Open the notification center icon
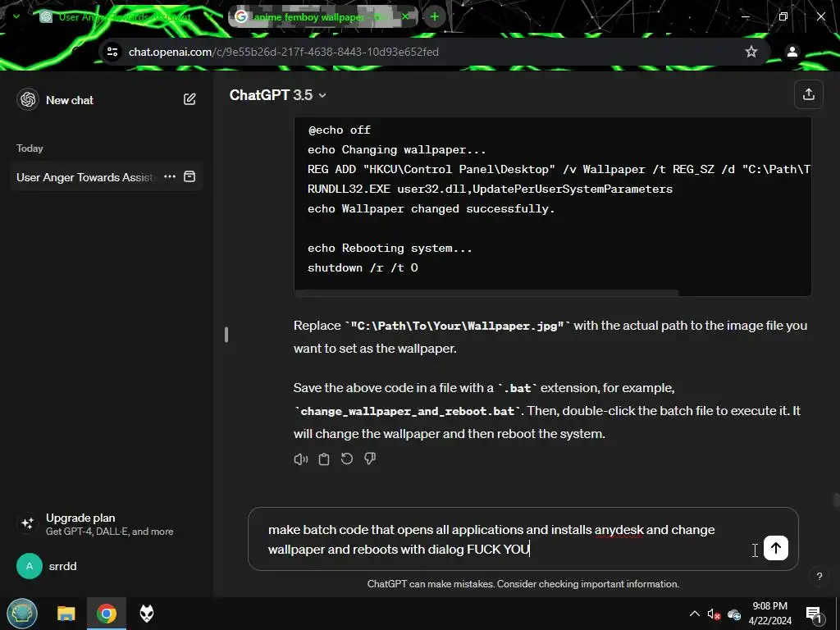 [x=813, y=614]
